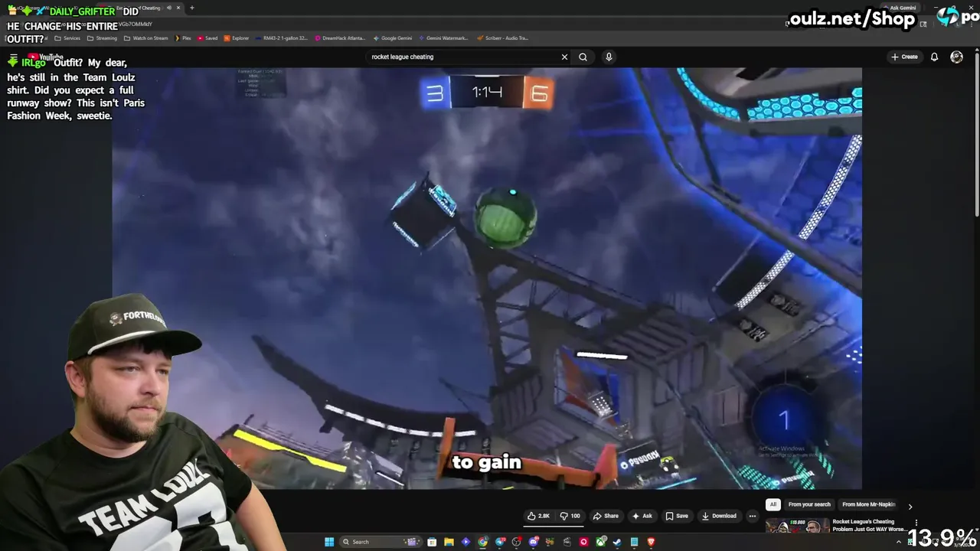Viewport: 980px width, 551px height.
Task: Select the 'From More Mr-Napkin' chip
Action: coord(868,504)
